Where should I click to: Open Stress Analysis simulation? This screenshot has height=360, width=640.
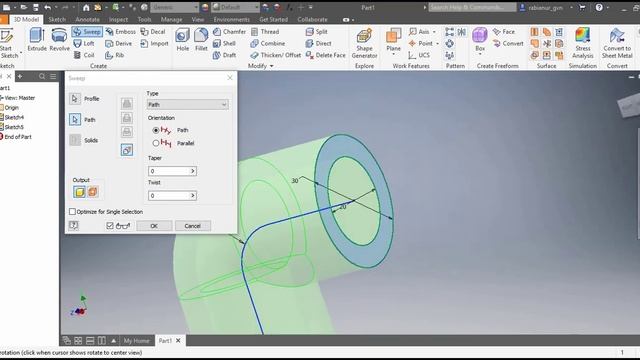tap(582, 43)
